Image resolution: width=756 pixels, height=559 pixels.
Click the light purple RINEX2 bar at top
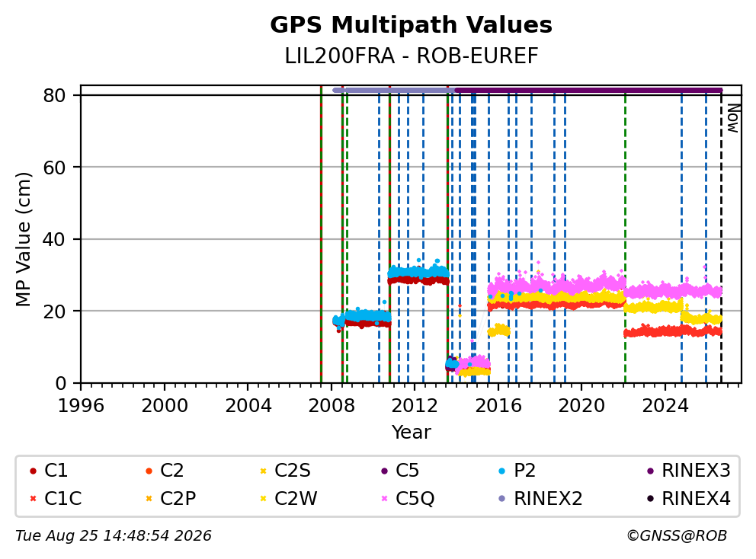(x=394, y=90)
